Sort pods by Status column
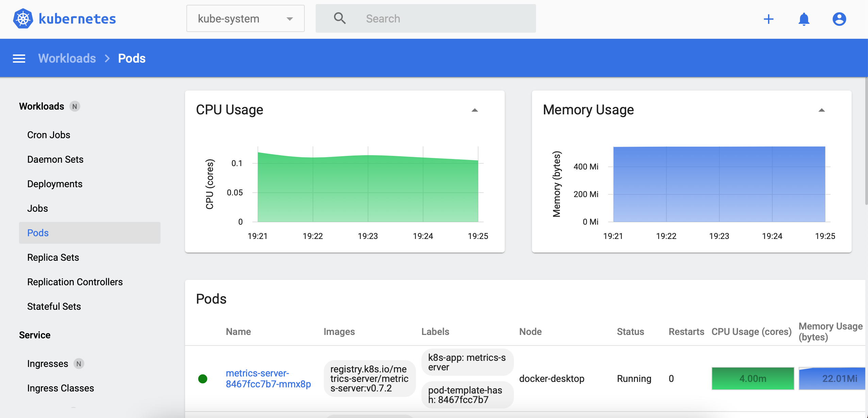The image size is (868, 418). click(x=631, y=332)
